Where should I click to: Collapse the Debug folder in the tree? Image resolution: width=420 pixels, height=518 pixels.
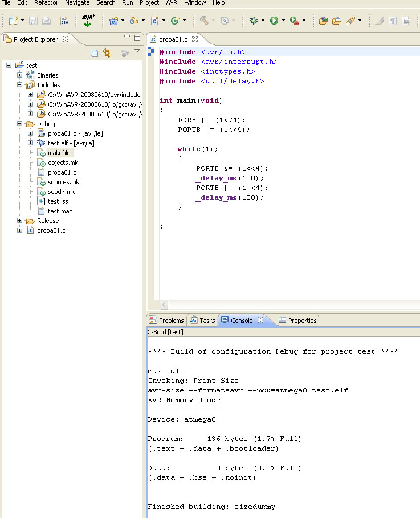20,124
